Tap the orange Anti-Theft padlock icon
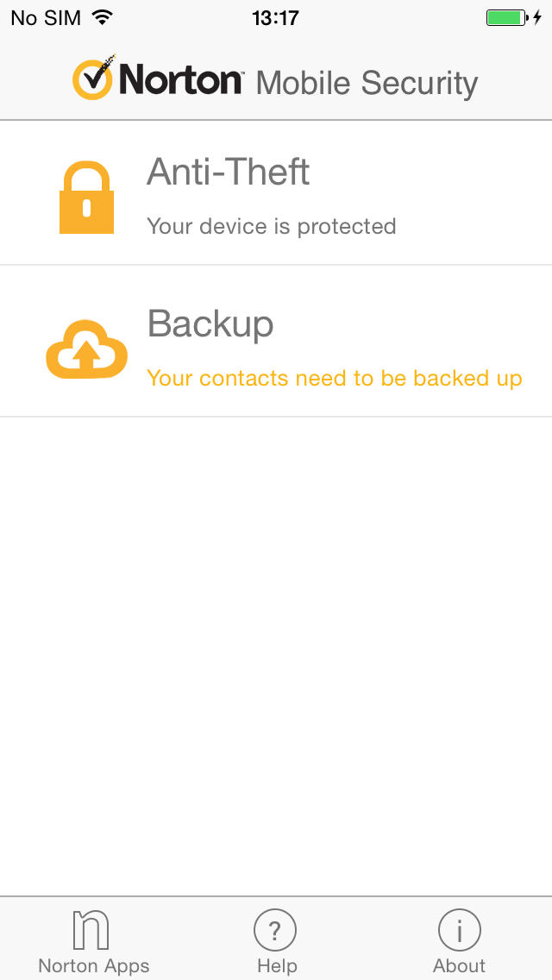Screen dimensions: 552x980 (x=86, y=198)
